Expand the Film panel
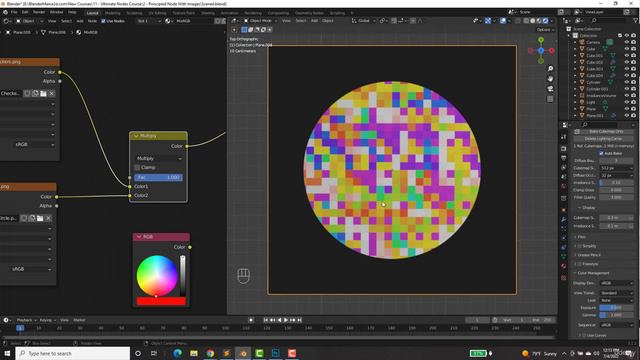The width and height of the screenshot is (640, 360). (581, 237)
